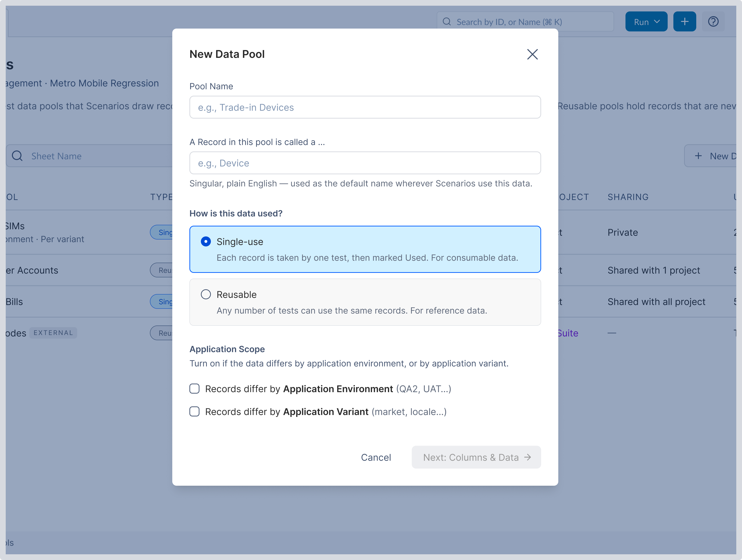Click the SHARING column header
This screenshot has height=560, width=742.
(628, 197)
